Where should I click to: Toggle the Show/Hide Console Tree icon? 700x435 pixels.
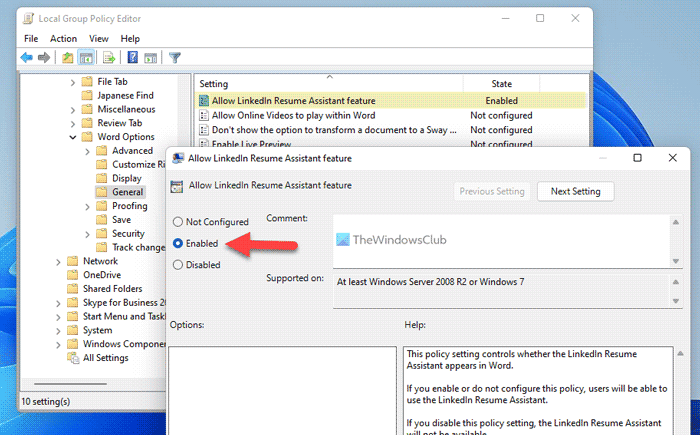point(86,58)
